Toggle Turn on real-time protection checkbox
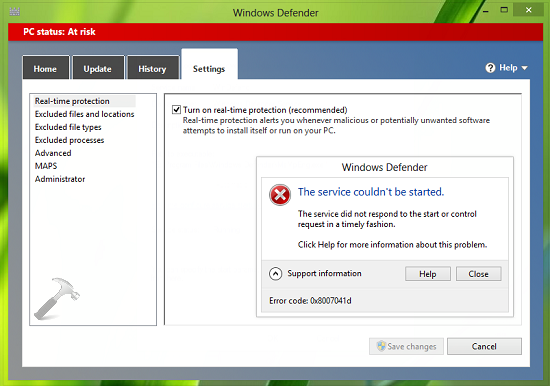This screenshot has width=550, height=386. click(x=176, y=110)
